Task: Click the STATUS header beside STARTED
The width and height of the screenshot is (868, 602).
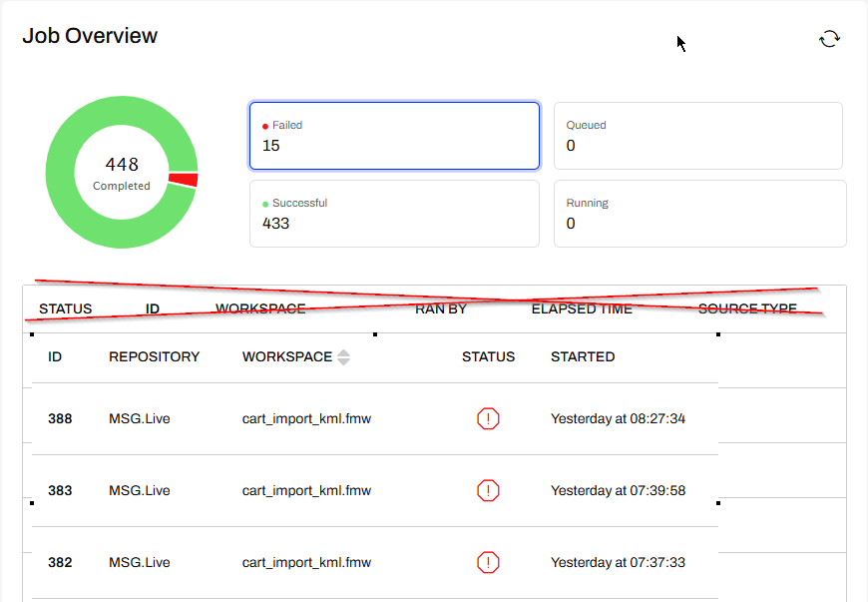Action: click(488, 356)
